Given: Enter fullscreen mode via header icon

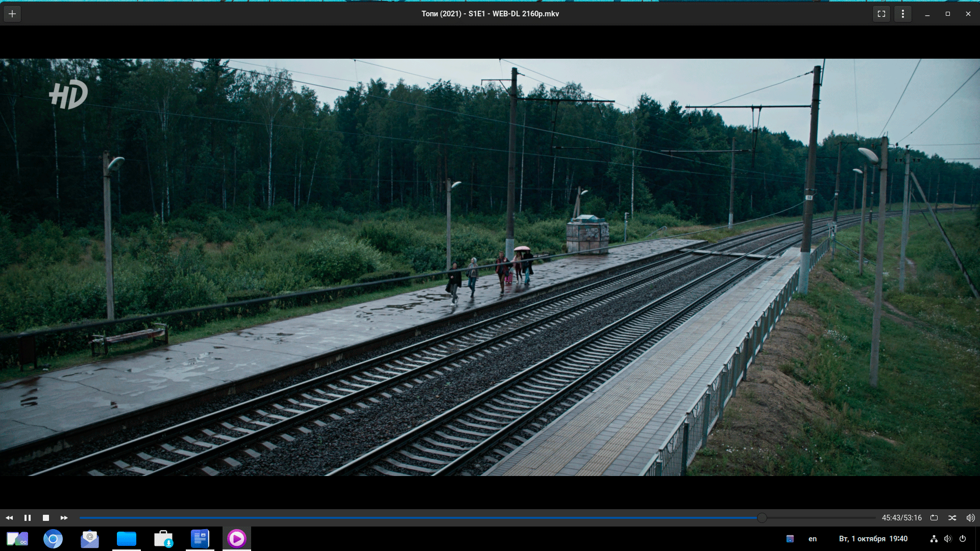Looking at the screenshot, I should click(x=881, y=14).
